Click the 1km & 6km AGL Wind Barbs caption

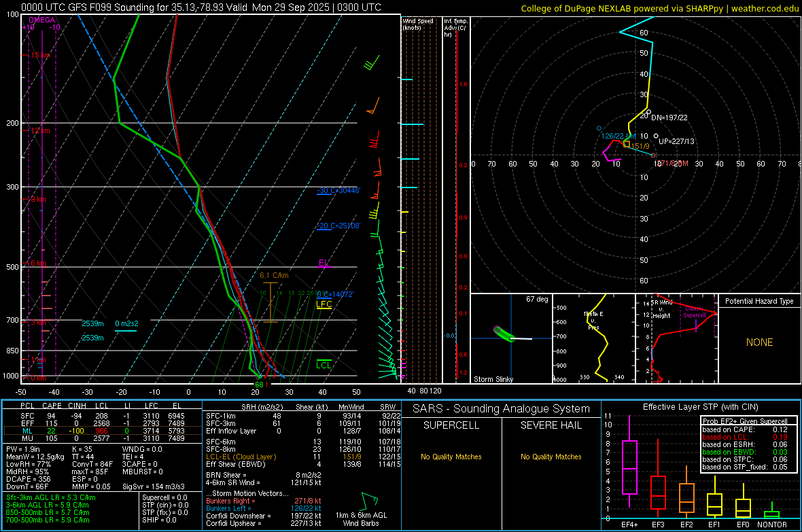coord(361,519)
